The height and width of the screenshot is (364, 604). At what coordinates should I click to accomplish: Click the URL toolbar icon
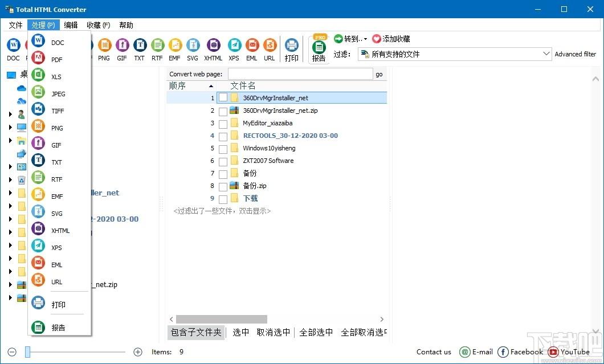pos(270,50)
